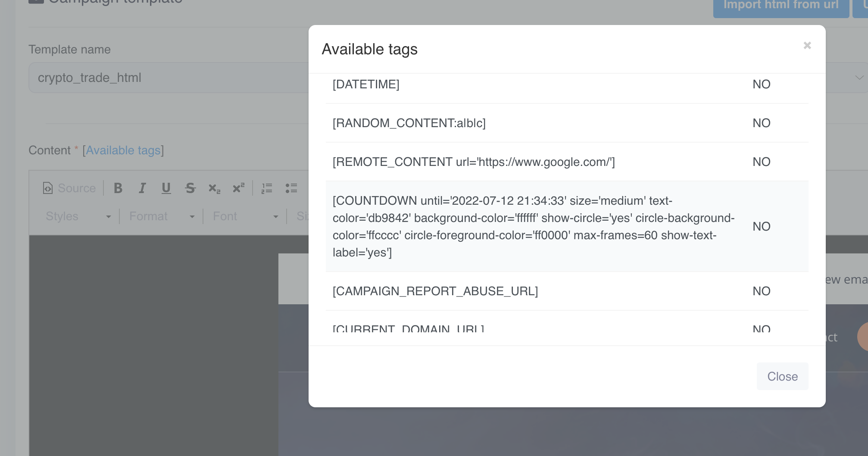Open the Available tags link

(123, 150)
